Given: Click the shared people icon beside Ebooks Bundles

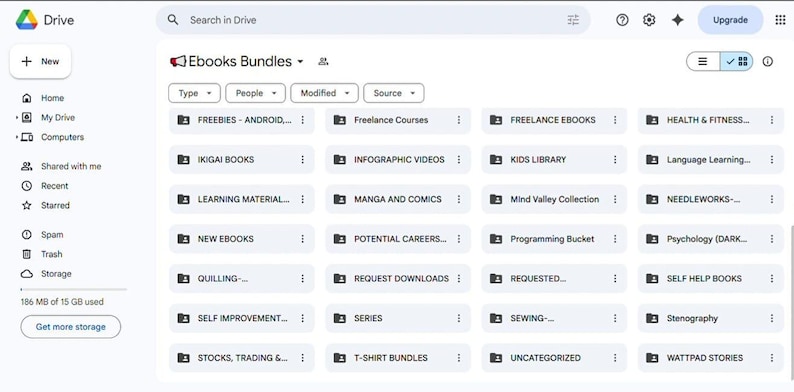Looking at the screenshot, I should coord(323,61).
